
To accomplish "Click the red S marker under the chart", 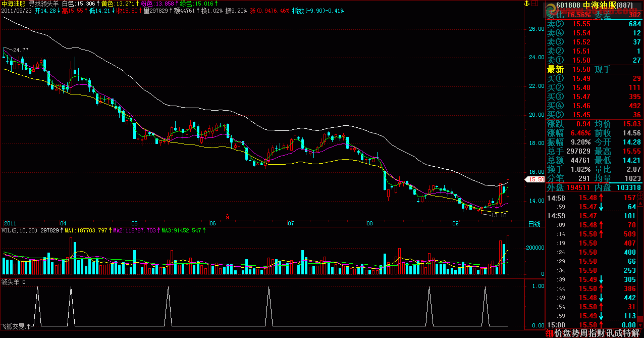I will click(228, 216).
